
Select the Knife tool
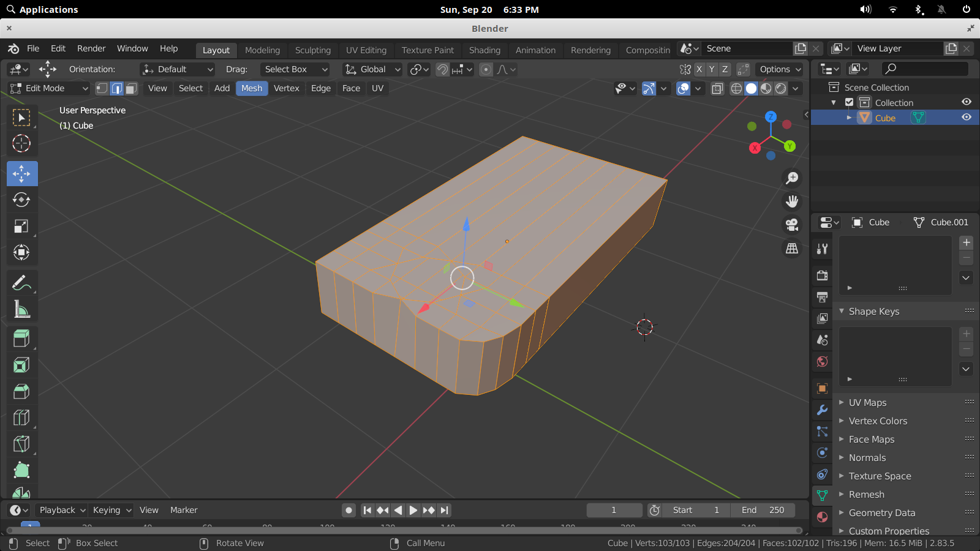[x=21, y=444]
